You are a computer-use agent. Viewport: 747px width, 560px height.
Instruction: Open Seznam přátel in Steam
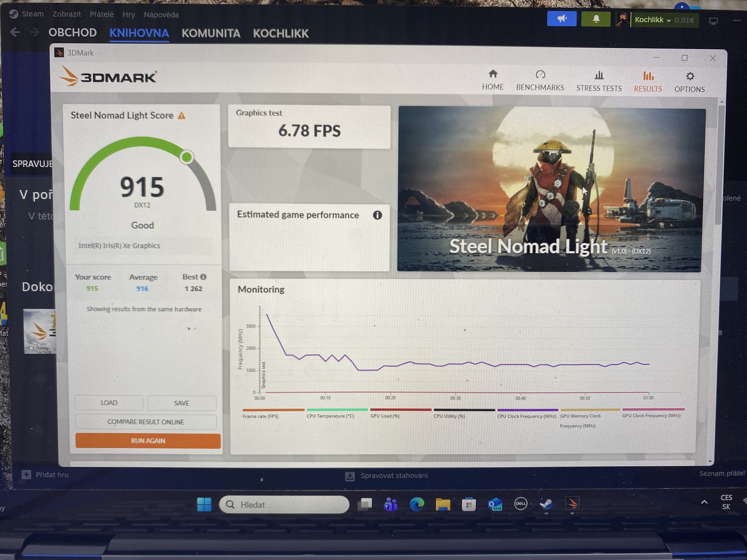722,474
